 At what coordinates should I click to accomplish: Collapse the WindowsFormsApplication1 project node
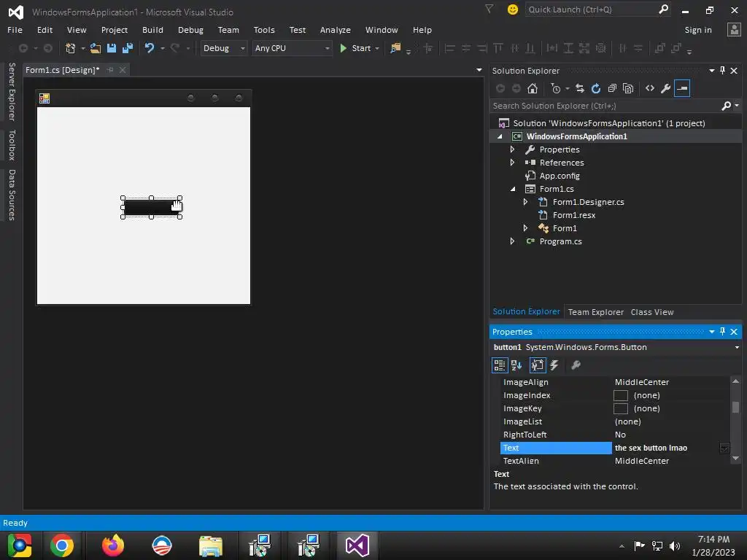(x=500, y=136)
